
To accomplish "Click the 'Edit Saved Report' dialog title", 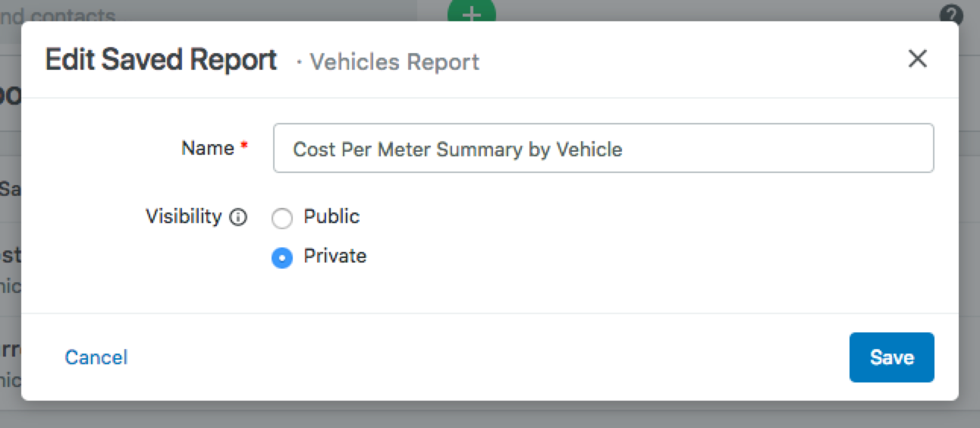I will (x=161, y=60).
